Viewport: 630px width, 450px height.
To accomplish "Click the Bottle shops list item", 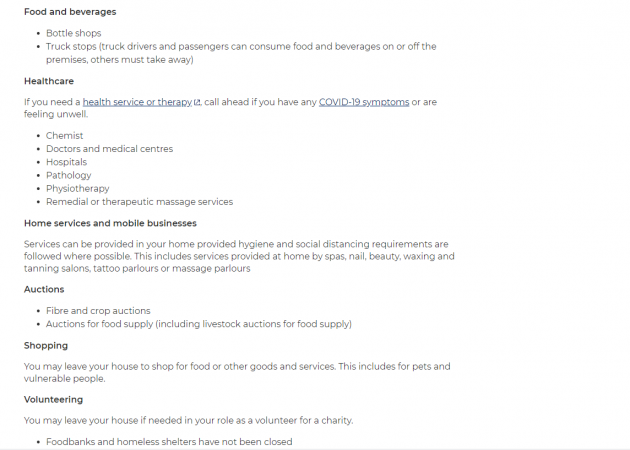I will point(74,33).
